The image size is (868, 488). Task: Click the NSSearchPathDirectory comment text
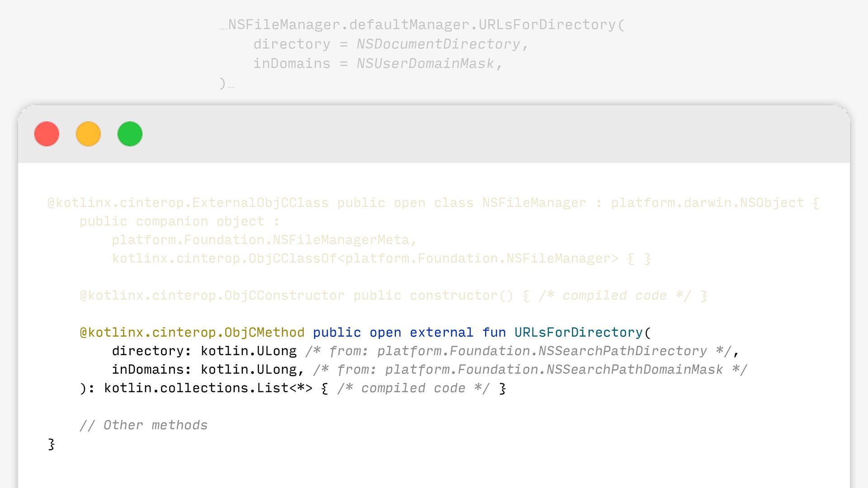click(623, 351)
